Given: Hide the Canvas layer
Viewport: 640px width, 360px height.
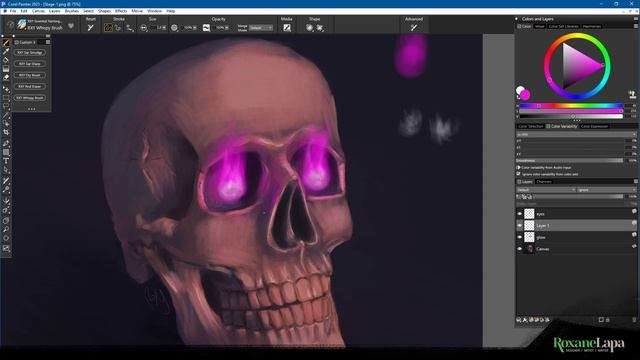Looking at the screenshot, I should coord(520,249).
